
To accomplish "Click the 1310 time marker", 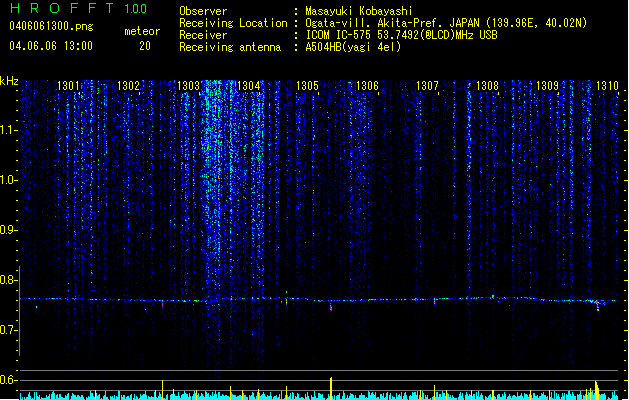I will pyautogui.click(x=607, y=86).
